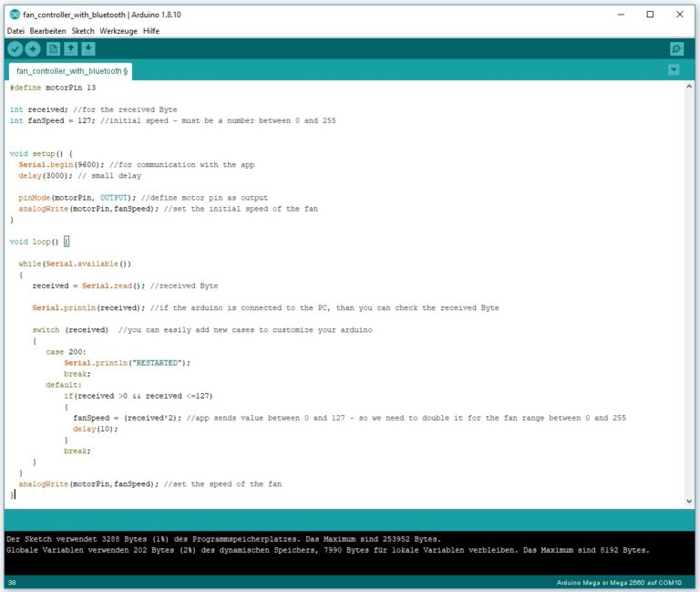This screenshot has width=700, height=592.
Task: Open the Datei menu
Action: pos(15,31)
